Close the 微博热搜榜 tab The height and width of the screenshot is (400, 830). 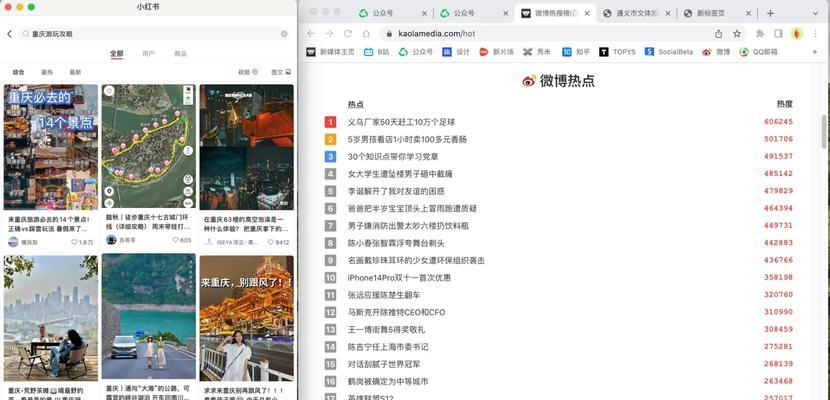pos(587,14)
